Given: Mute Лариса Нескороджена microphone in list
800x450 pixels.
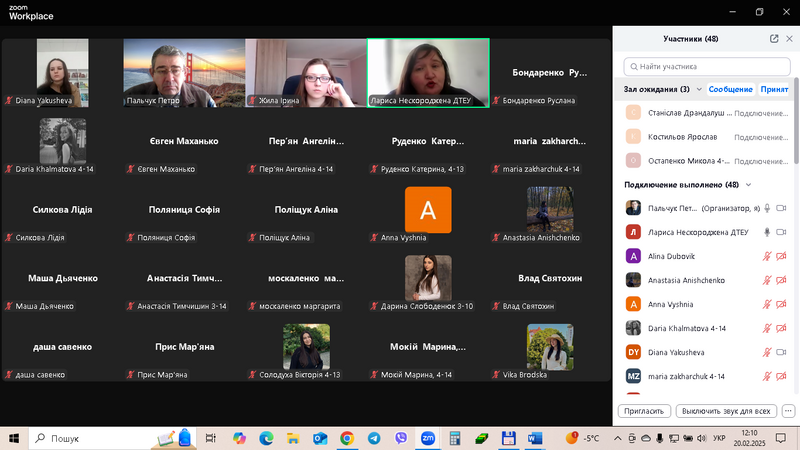Looking at the screenshot, I should (767, 232).
